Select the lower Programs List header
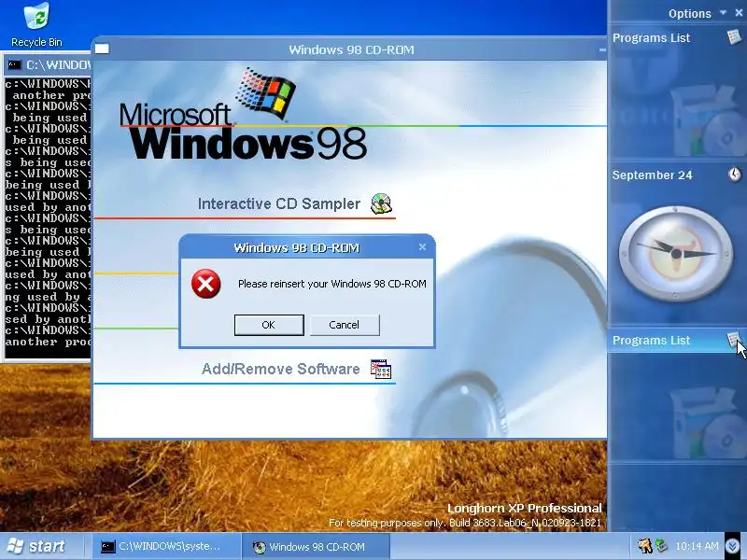The width and height of the screenshot is (747, 560). click(651, 340)
